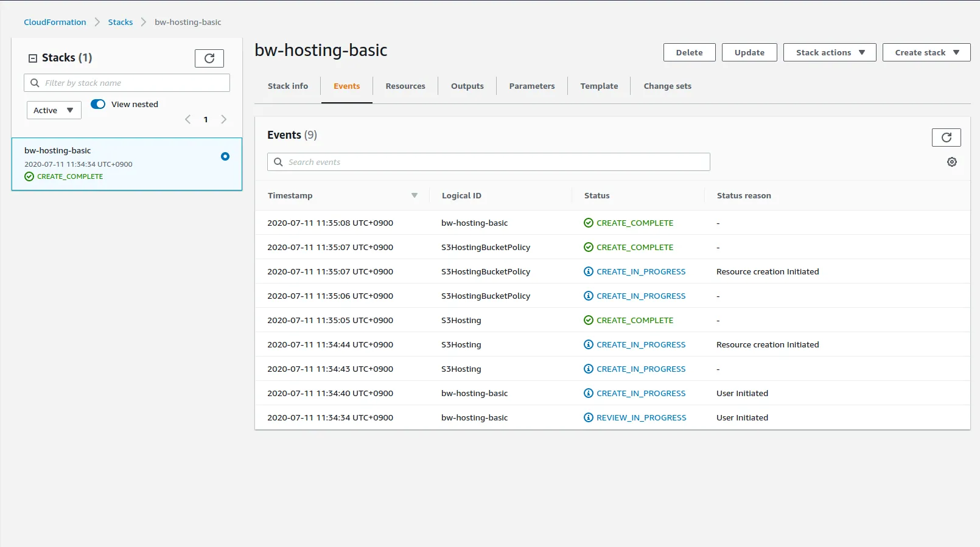
Task: Click magnifier icon in stack filter field
Action: tap(35, 83)
